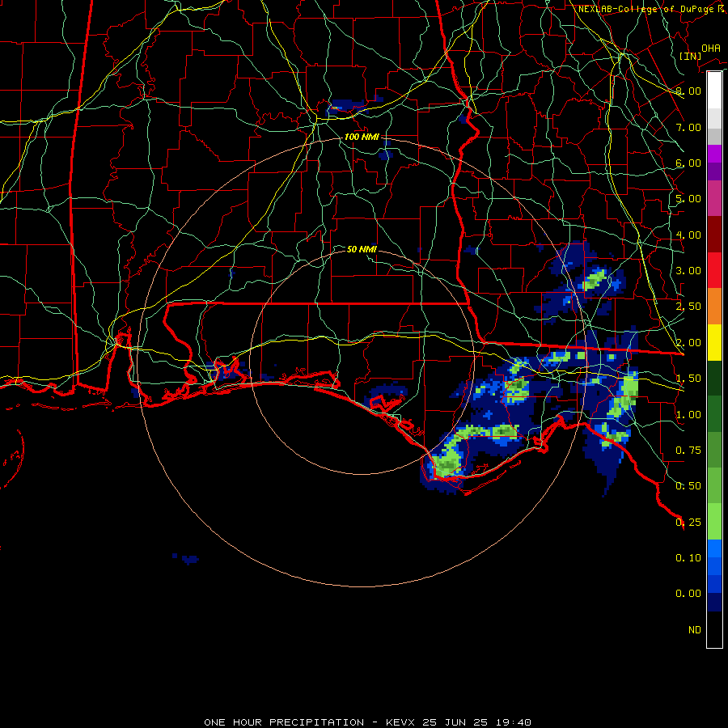
Task: Click the 50 NMI range ring label
Action: pos(362,249)
